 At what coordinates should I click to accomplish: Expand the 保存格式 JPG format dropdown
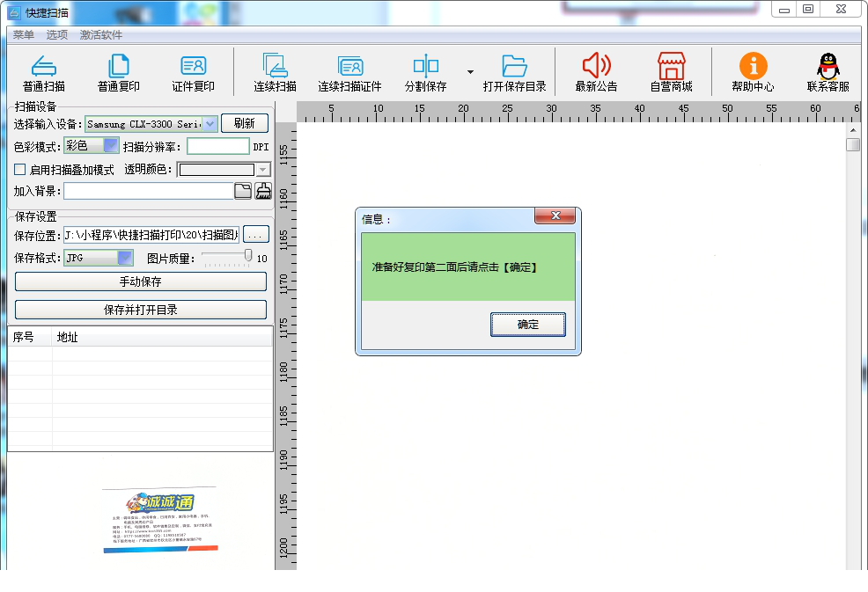(x=125, y=258)
